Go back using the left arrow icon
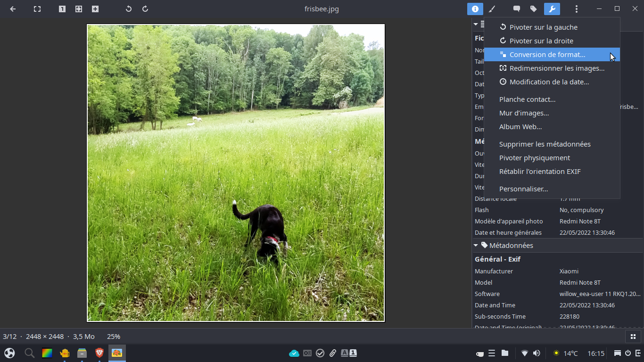 (x=13, y=9)
